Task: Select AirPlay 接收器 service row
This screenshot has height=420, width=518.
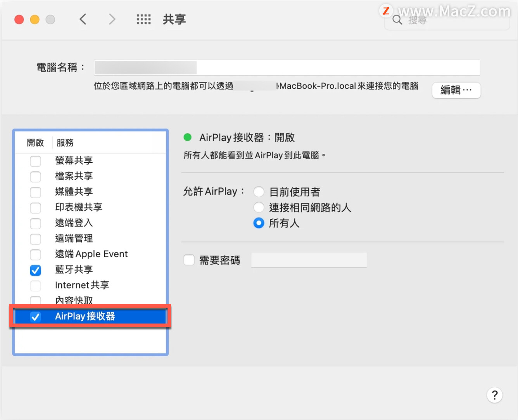Action: point(91,316)
